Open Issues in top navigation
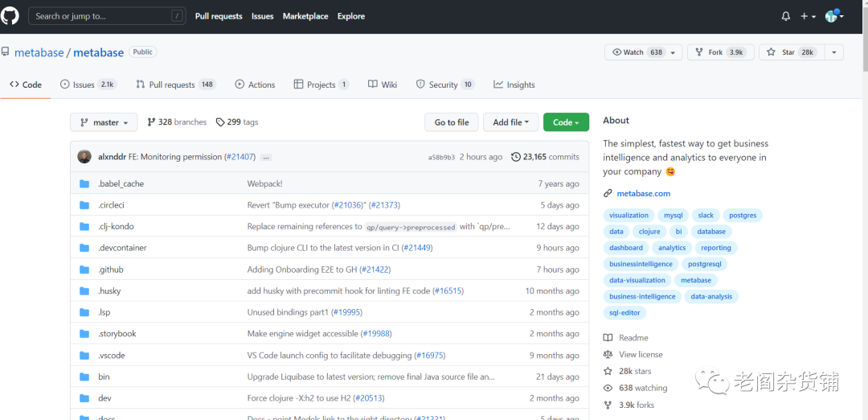This screenshot has height=420, width=868. point(262,16)
